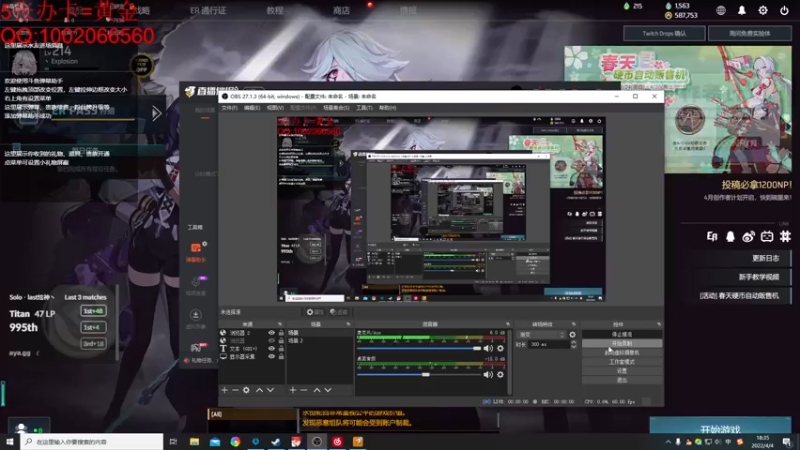Toggle visibility eye of 显示器采集 source in OBS
Image resolution: width=800 pixels, height=450 pixels.
(271, 357)
